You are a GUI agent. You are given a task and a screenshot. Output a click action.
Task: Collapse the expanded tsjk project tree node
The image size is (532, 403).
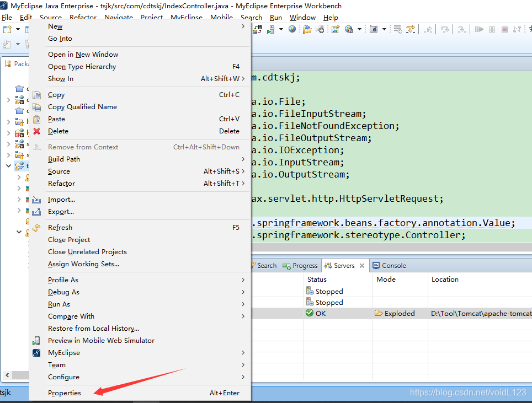pyautogui.click(x=8, y=166)
